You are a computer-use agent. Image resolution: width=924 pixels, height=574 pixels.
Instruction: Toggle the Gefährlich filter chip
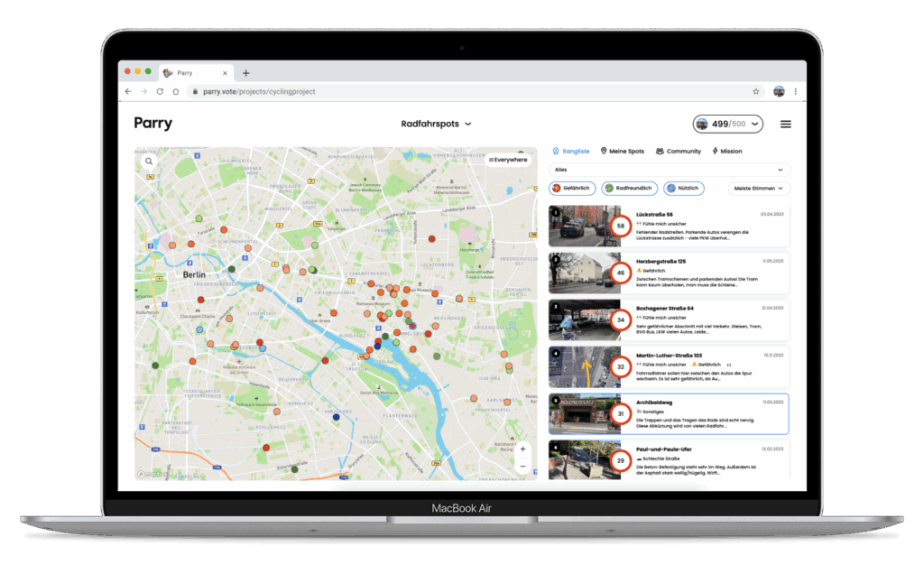tap(572, 188)
